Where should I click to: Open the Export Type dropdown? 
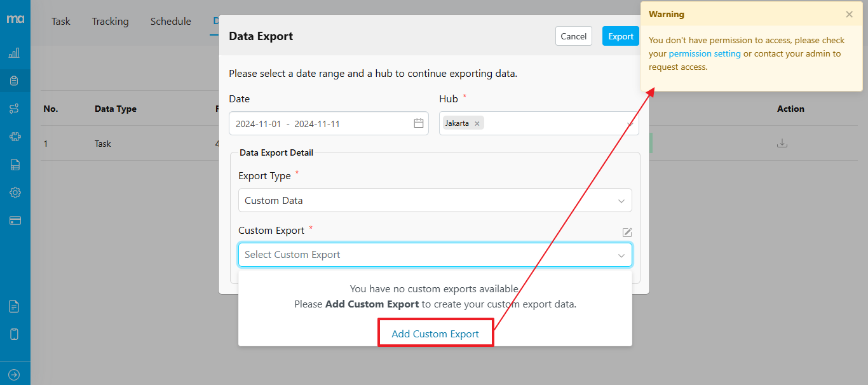[x=435, y=200]
